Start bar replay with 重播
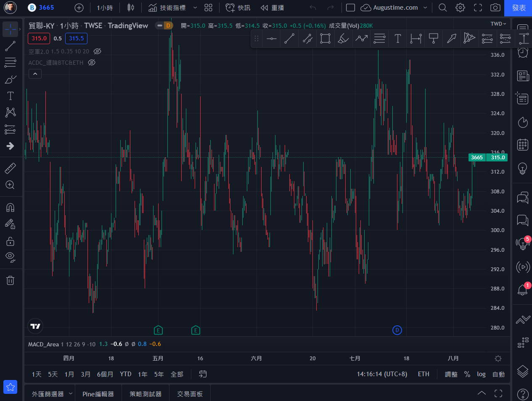Viewport: 532px width, 401px height. click(272, 8)
